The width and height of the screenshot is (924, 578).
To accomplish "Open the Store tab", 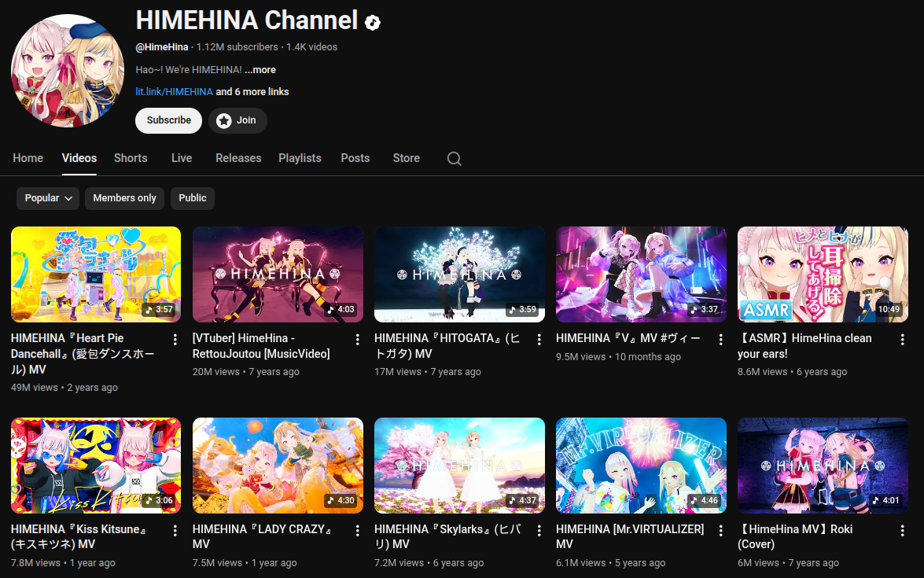I will 407,158.
